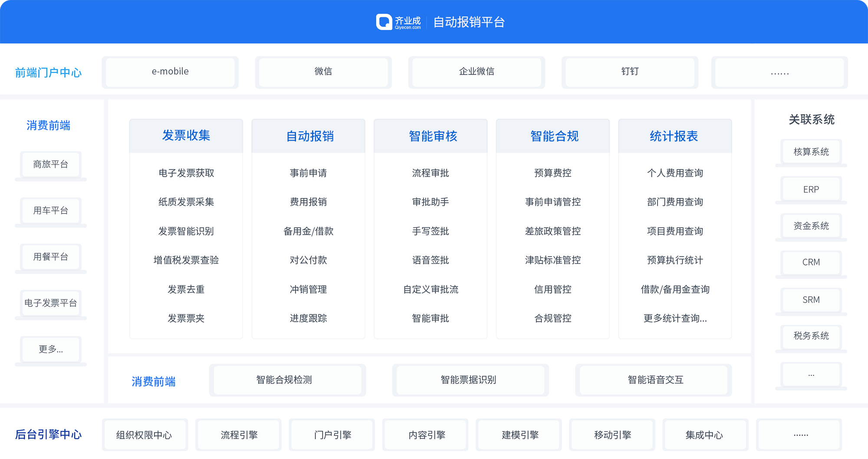Open the e-mobile portal entry
This screenshot has width=868, height=459.
(170, 72)
